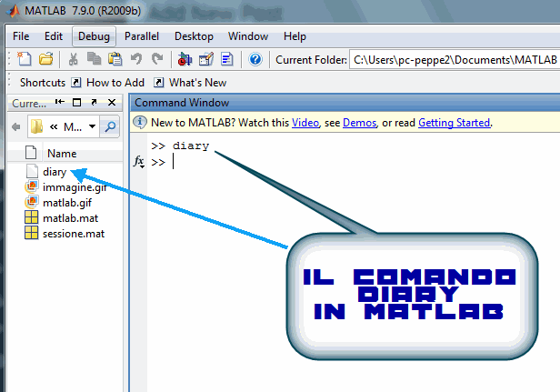Click the How to Add shortcut icon
Viewport: 560px width, 392px height.
click(x=75, y=83)
